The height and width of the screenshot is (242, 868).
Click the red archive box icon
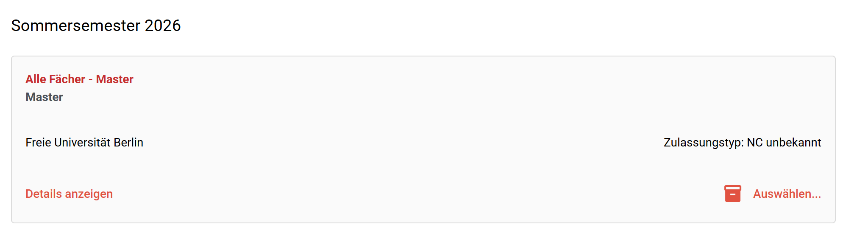[x=732, y=194]
